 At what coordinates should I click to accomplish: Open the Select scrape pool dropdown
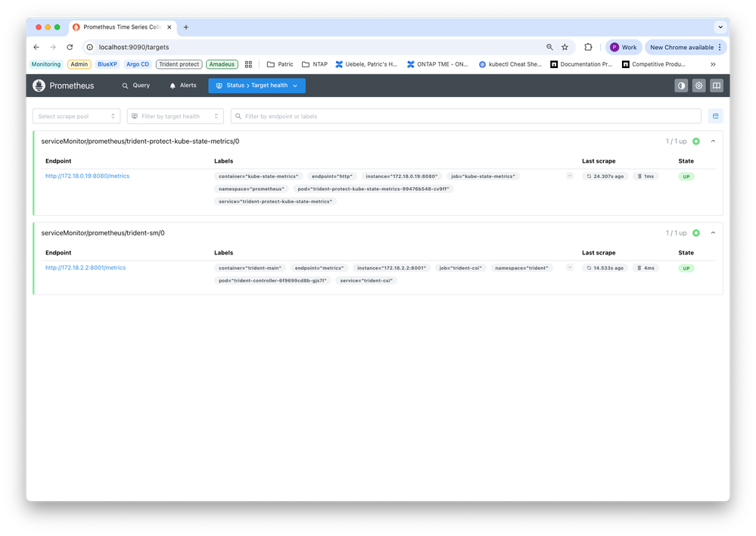point(76,117)
